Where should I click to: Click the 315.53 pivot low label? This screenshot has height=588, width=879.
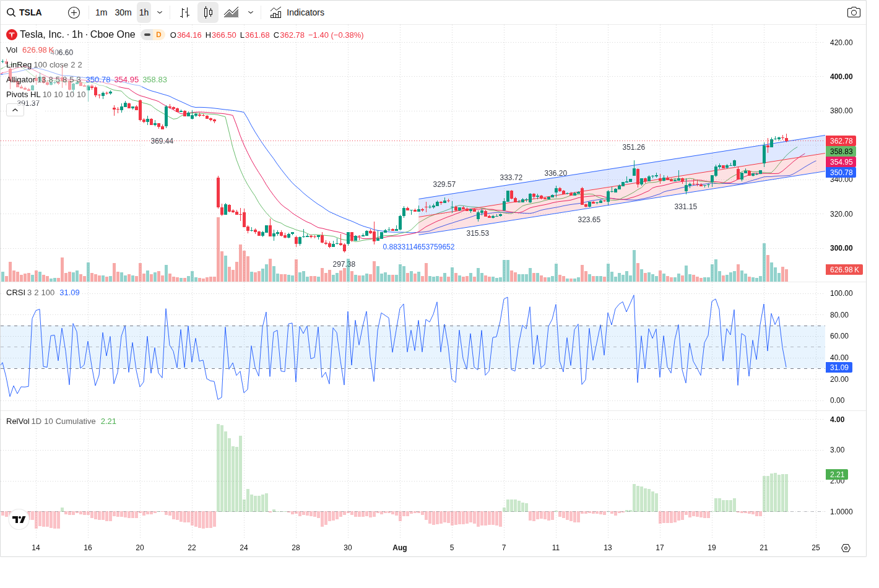click(x=478, y=233)
